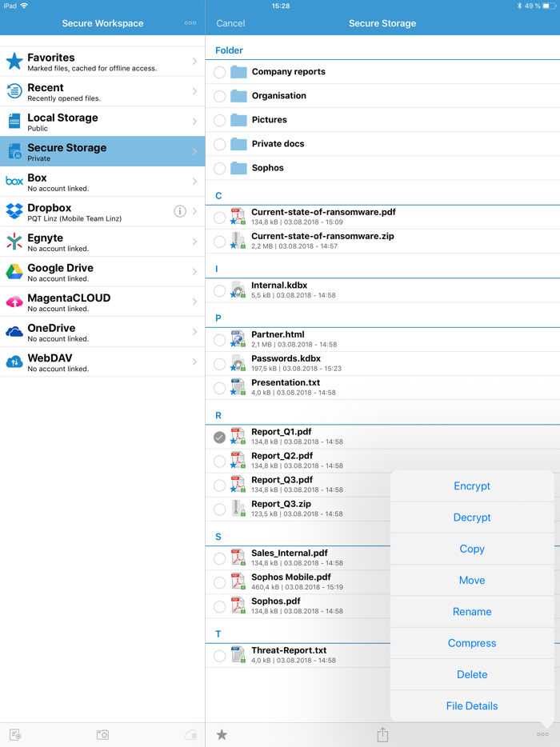
Task: Choose Encrypt from the popup menu
Action: pyautogui.click(x=472, y=486)
